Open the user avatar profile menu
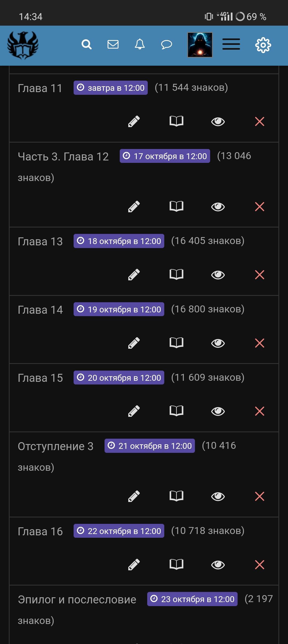This screenshot has width=288, height=644. coord(200,45)
